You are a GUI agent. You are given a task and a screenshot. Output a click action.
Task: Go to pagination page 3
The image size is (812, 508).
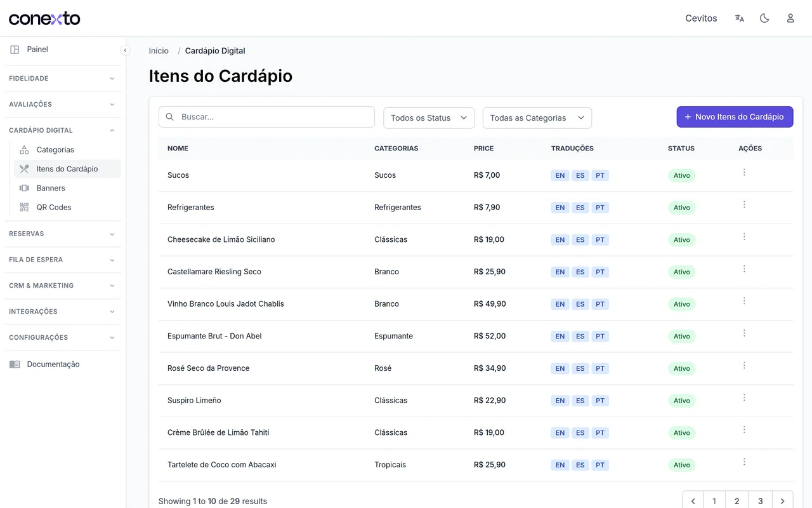(760, 501)
